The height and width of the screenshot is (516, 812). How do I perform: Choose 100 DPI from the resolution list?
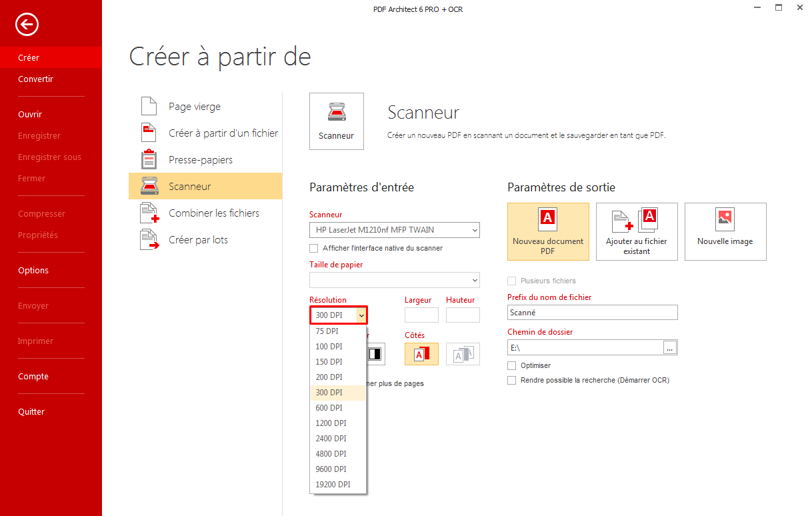pyautogui.click(x=338, y=347)
